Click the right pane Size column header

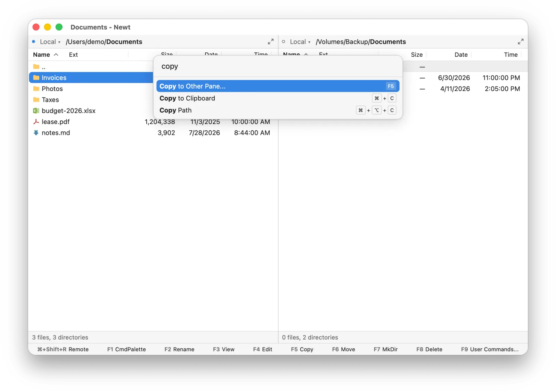point(417,55)
